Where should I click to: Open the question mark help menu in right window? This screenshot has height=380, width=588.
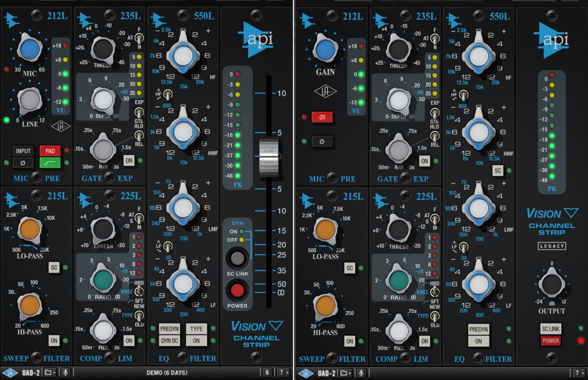pyautogui.click(x=578, y=373)
